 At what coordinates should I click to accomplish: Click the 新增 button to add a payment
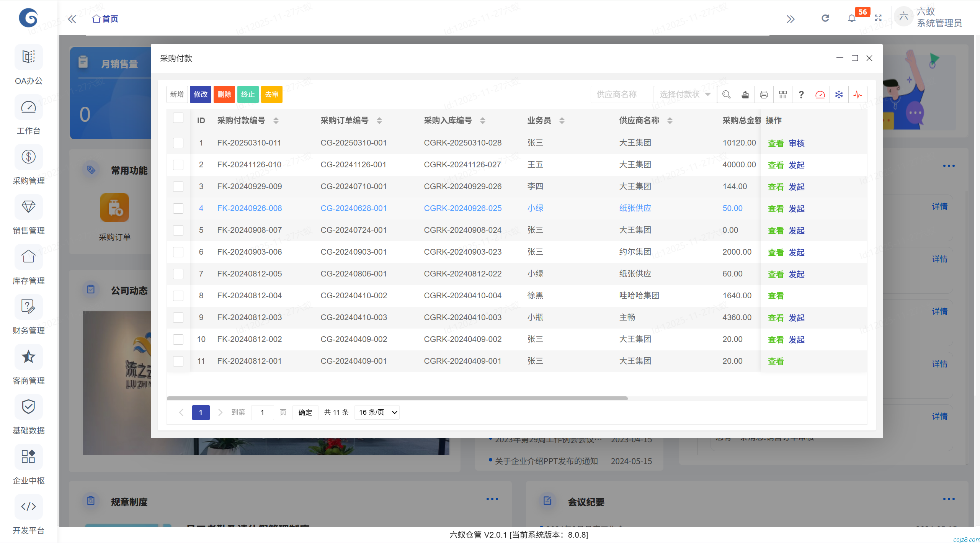(x=176, y=94)
